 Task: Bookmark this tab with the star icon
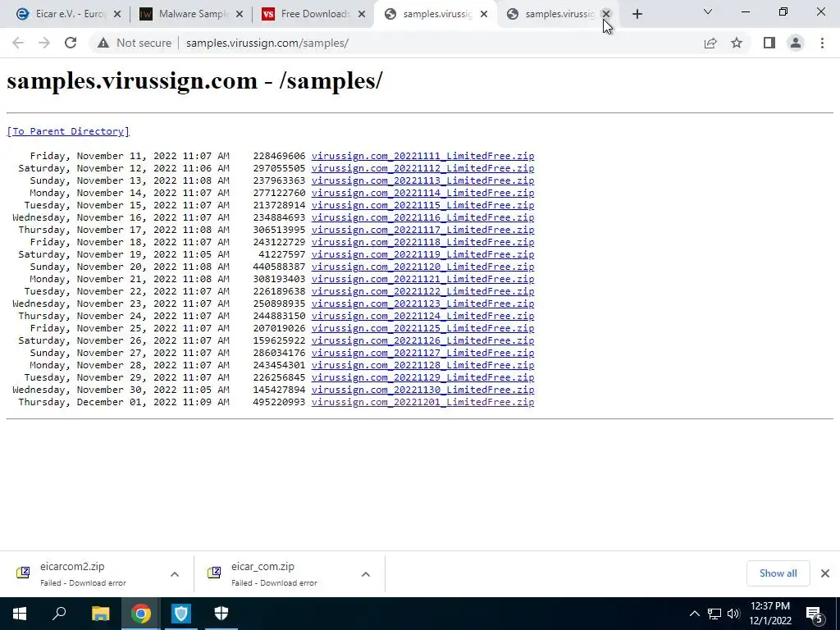737,43
